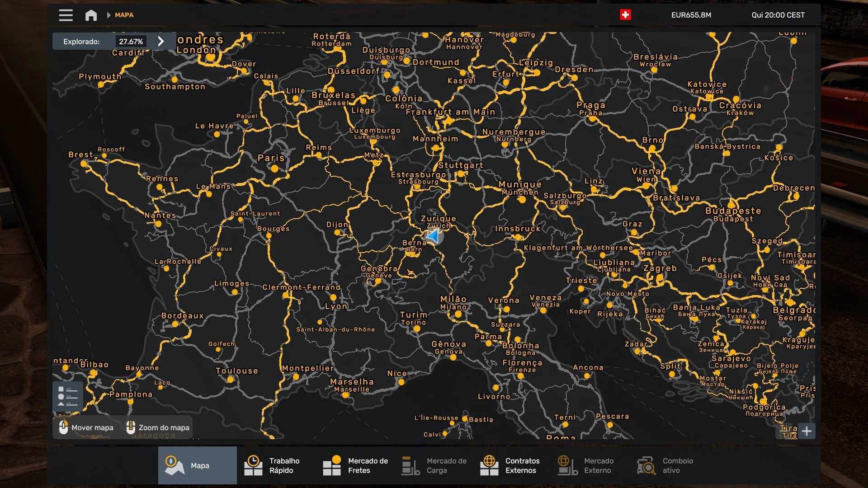Open the map legend list icon
The image size is (868, 488).
point(67,396)
